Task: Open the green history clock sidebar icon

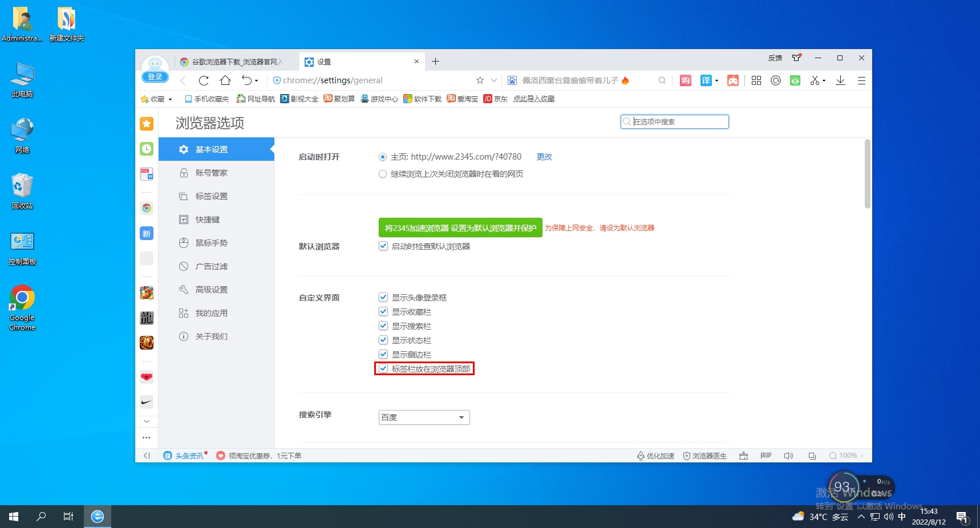Action: [147, 149]
